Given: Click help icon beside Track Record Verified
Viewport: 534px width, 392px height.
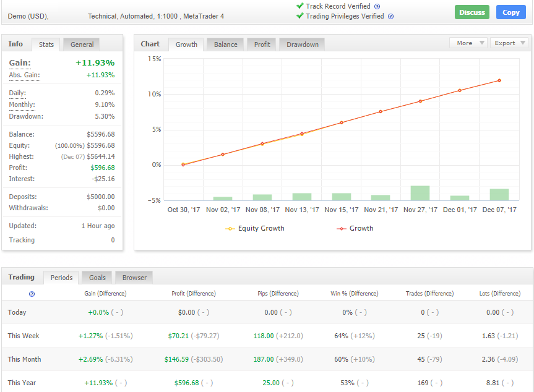Looking at the screenshot, I should coord(377,6).
